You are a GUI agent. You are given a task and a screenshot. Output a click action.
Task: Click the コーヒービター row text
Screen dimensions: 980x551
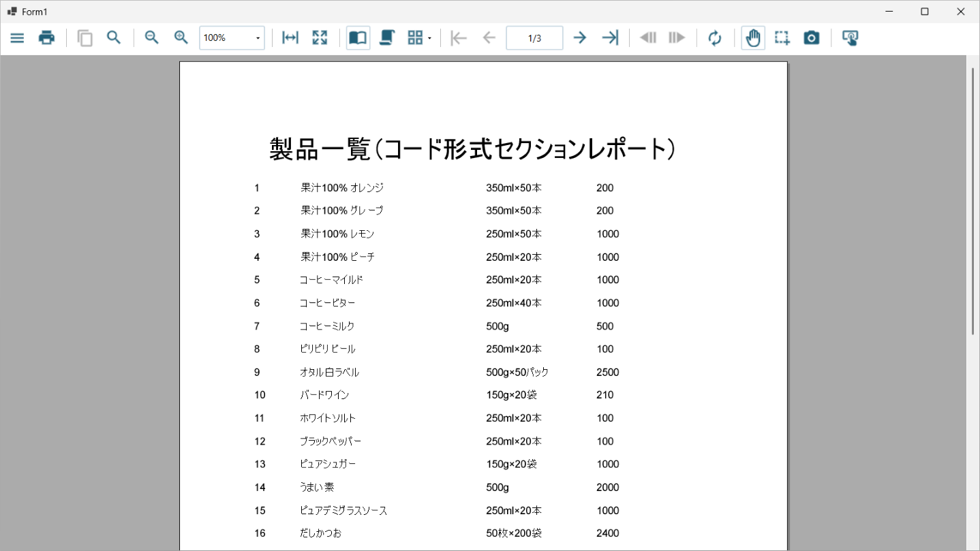(327, 303)
